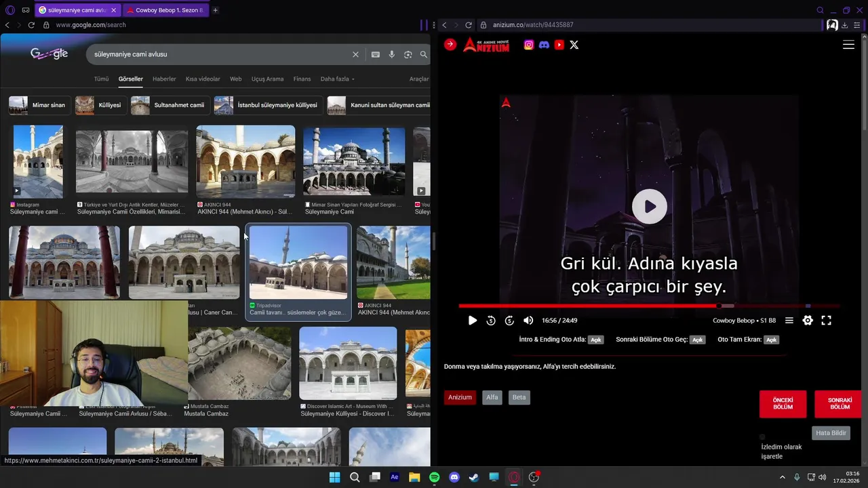Toggle Oto Tam Ekran setting
868x488 pixels.
tap(771, 340)
